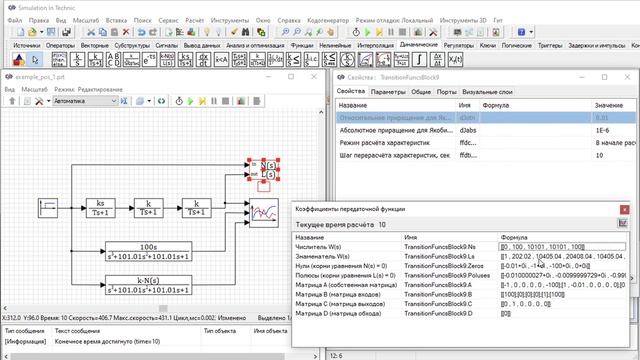Select the Абсолютное приращение для Якоби row
Image resolution: width=640 pixels, height=360 pixels.
(486, 130)
